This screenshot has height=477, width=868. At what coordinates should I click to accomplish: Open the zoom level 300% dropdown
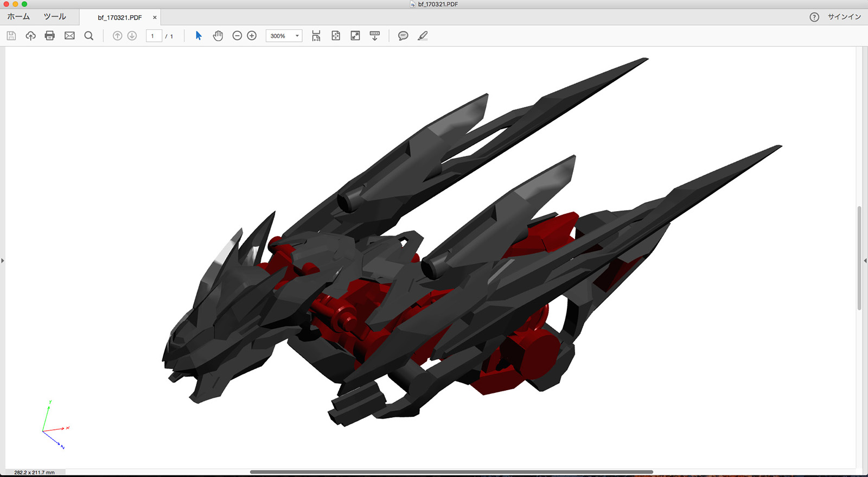pos(284,36)
